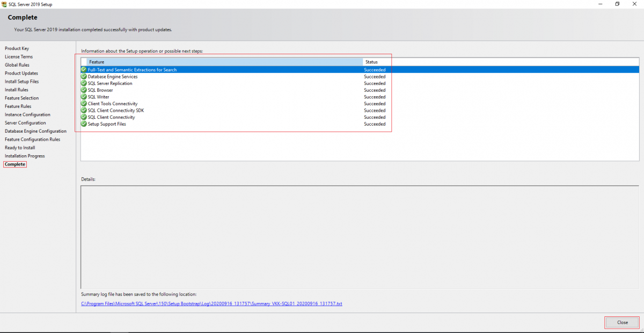Image resolution: width=644 pixels, height=333 pixels.
Task: Select the License Terms step
Action: click(x=19, y=56)
